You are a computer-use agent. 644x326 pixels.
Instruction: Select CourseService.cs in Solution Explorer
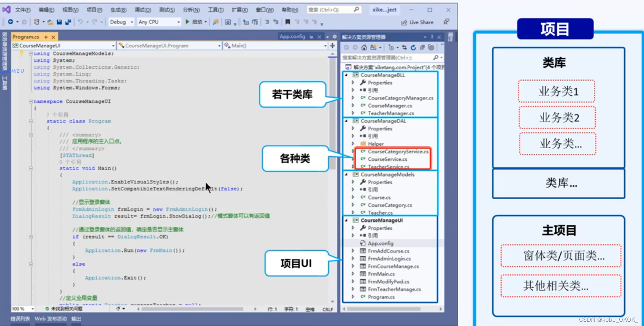pyautogui.click(x=387, y=159)
